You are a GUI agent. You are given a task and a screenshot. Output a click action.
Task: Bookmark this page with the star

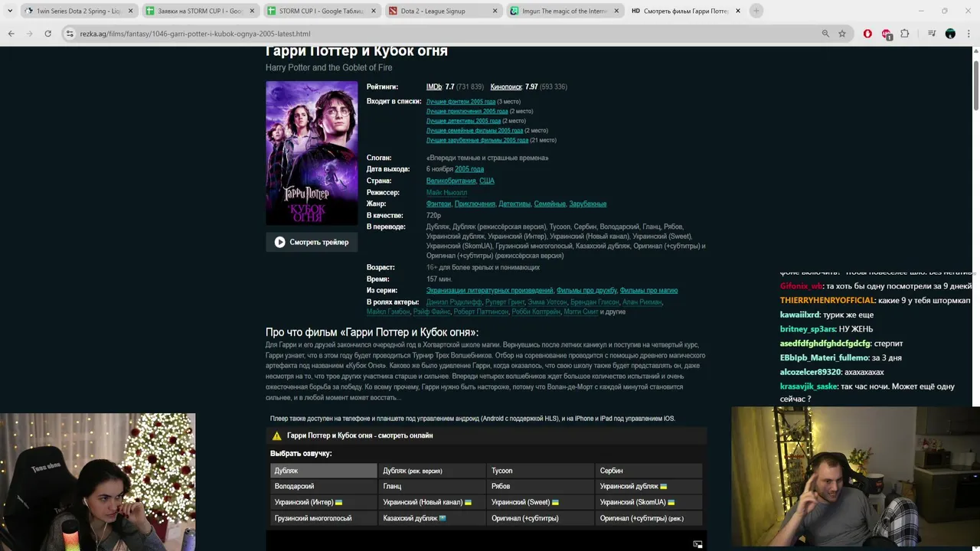(842, 34)
